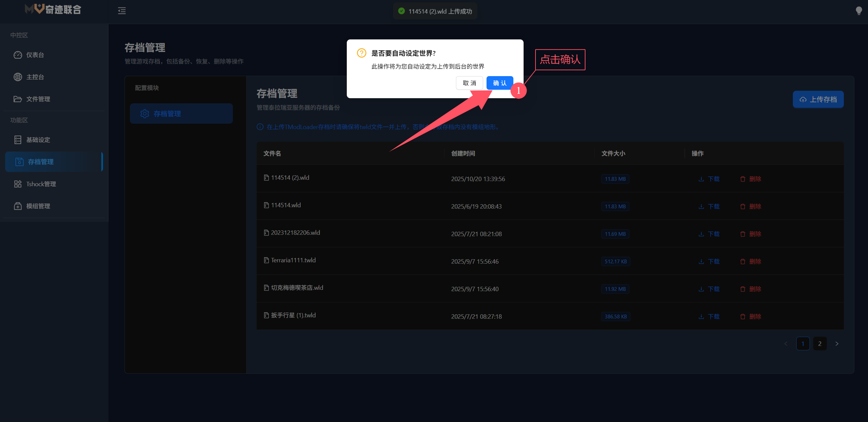Image resolution: width=868 pixels, height=422 pixels.
Task: Collapse the sidebar menu toggle icon
Action: point(122,11)
